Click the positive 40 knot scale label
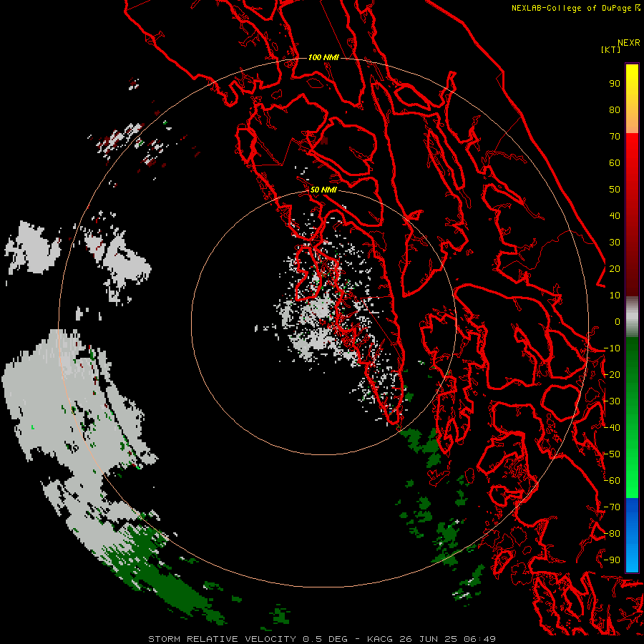The height and width of the screenshot is (644, 644). click(615, 215)
